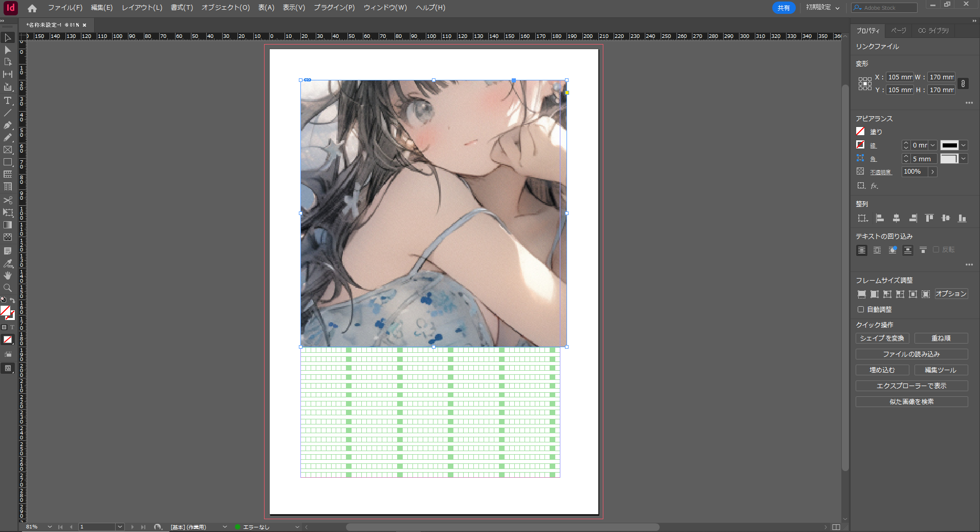Click the 埋め込む button
Screen dimensions: 980x532
pos(882,370)
